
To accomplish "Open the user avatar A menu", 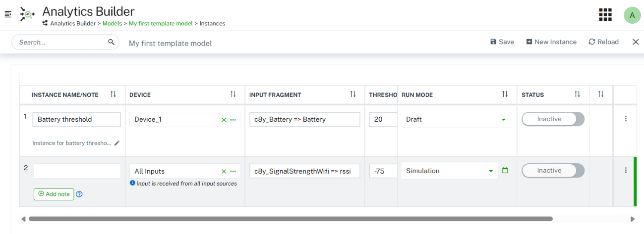I will click(632, 15).
